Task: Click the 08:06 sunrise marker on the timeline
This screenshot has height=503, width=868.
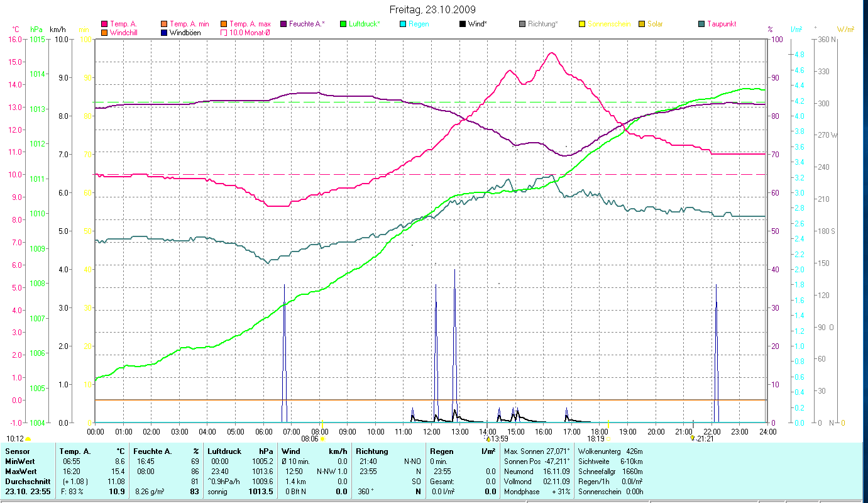Action: coord(322,439)
